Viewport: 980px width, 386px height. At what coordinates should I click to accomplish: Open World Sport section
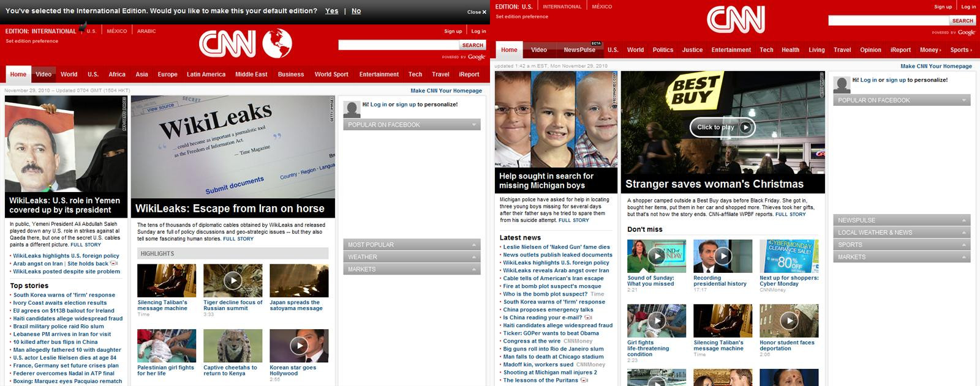[x=331, y=75]
